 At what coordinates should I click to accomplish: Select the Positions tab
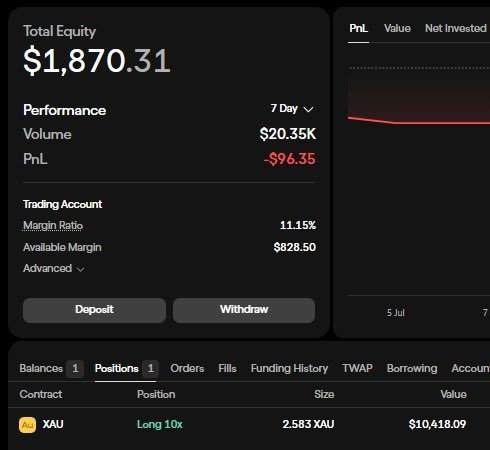(126, 368)
